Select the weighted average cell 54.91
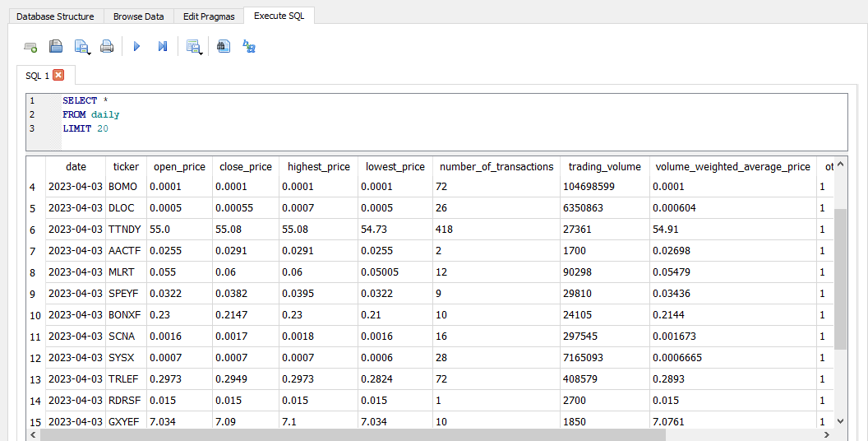The height and width of the screenshot is (441, 868). pos(733,229)
